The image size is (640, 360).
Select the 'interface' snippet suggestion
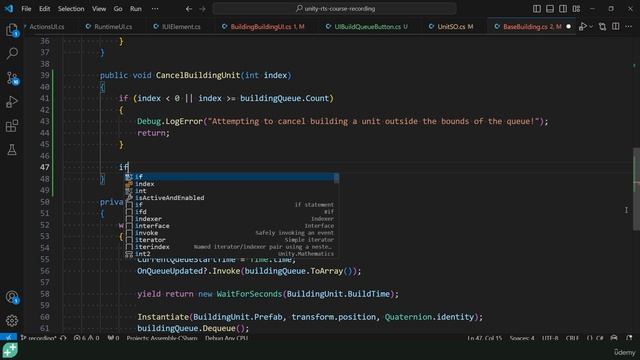231,226
